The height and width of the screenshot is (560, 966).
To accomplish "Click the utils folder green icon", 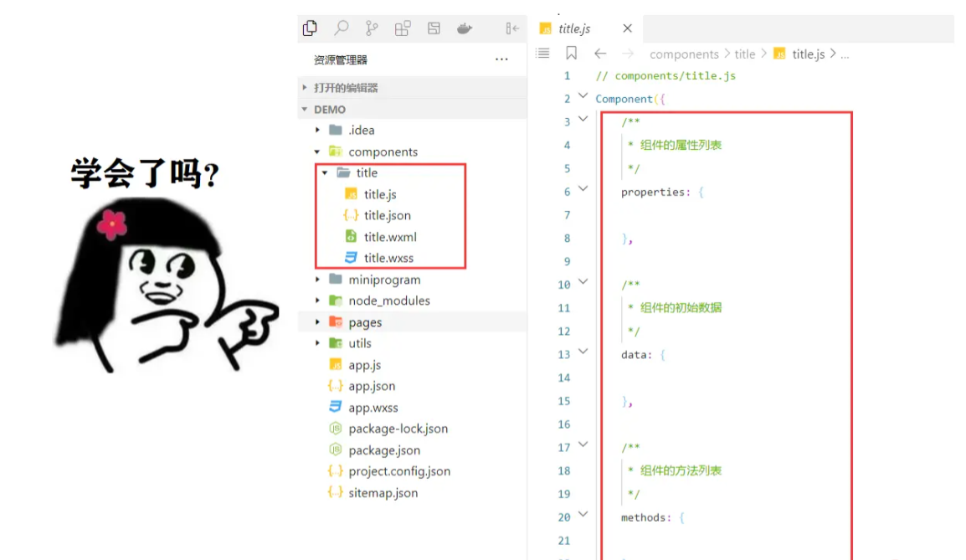I will pyautogui.click(x=336, y=342).
